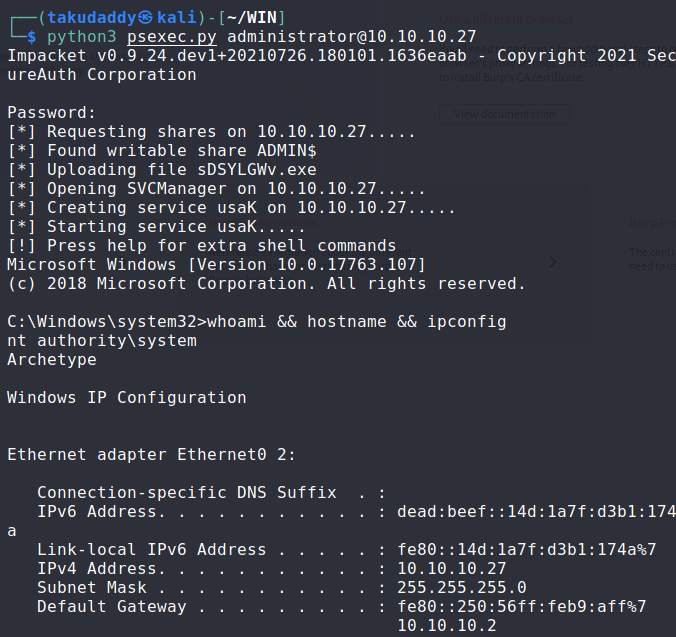Click the gateway 10.10.10.2 value
Image resolution: width=676 pixels, height=637 pixels.
(447, 625)
